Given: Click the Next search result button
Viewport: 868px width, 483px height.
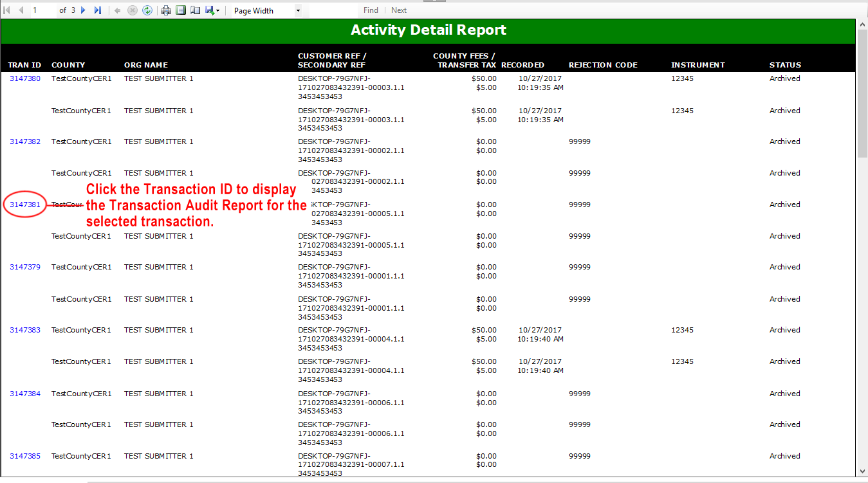Looking at the screenshot, I should [x=399, y=10].
